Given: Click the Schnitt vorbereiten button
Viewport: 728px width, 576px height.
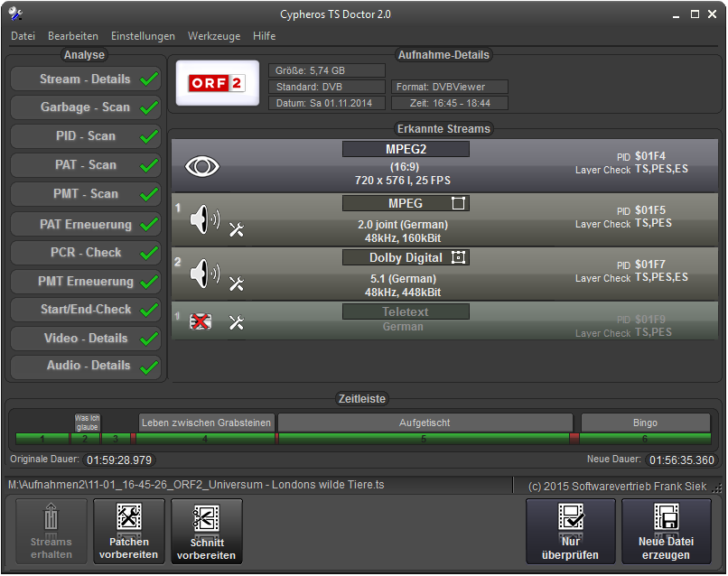Looking at the screenshot, I should coord(207,531).
